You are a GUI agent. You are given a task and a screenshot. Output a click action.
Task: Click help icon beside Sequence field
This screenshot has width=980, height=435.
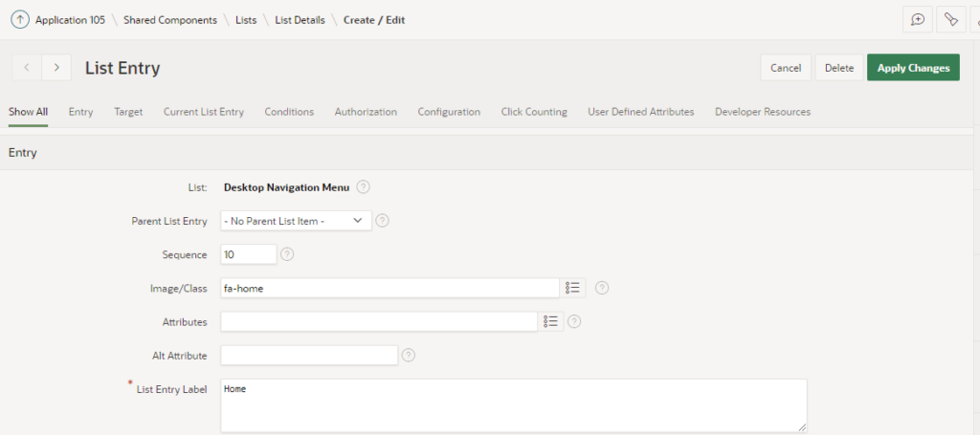pyautogui.click(x=287, y=254)
